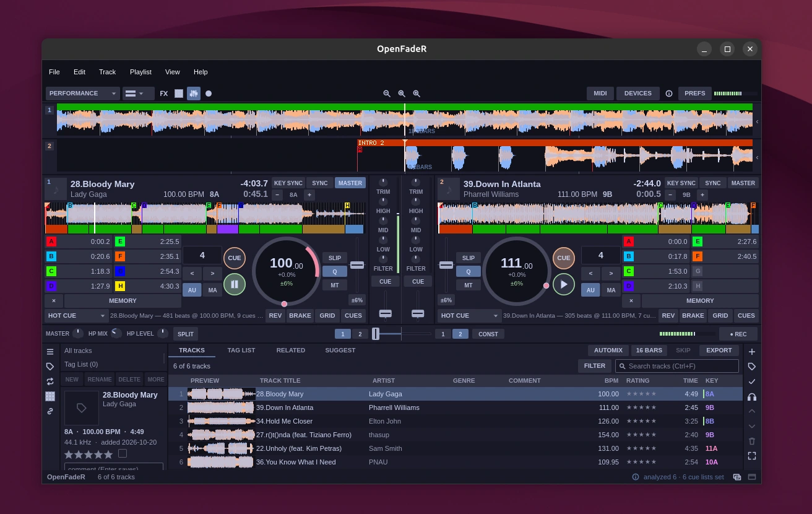Click the zoom in magnifier icon
Viewport: 812px width, 514px height.
(417, 94)
